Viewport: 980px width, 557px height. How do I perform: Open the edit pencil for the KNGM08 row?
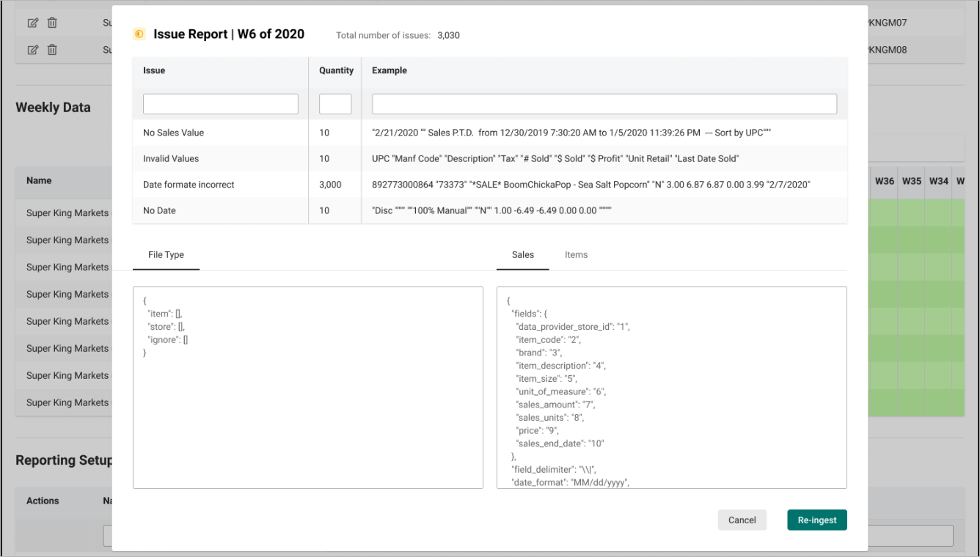tap(32, 50)
